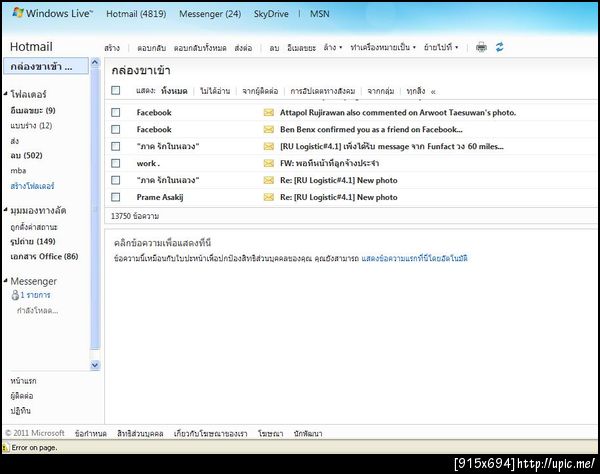Screen dimensions: 600x474
Task: Click ตอบกลับทั้งหมด reply all button
Action: coord(200,48)
